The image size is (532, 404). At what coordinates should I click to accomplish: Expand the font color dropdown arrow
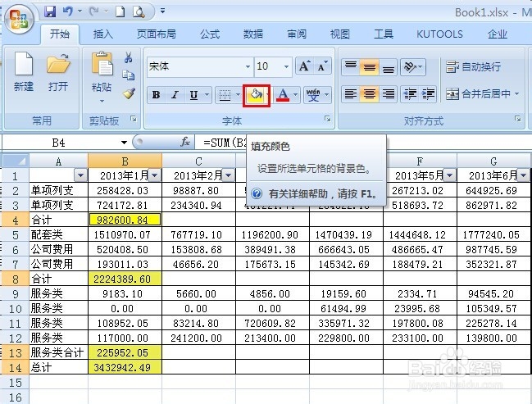point(295,95)
